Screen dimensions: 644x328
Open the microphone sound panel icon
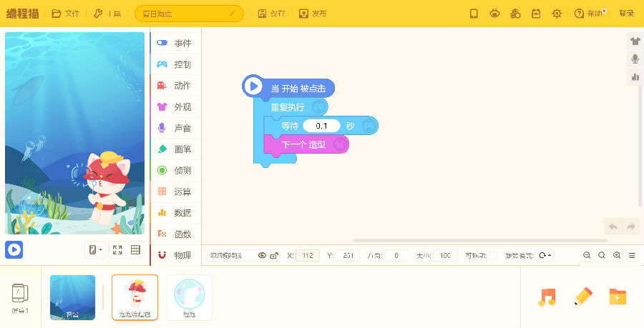(635, 59)
